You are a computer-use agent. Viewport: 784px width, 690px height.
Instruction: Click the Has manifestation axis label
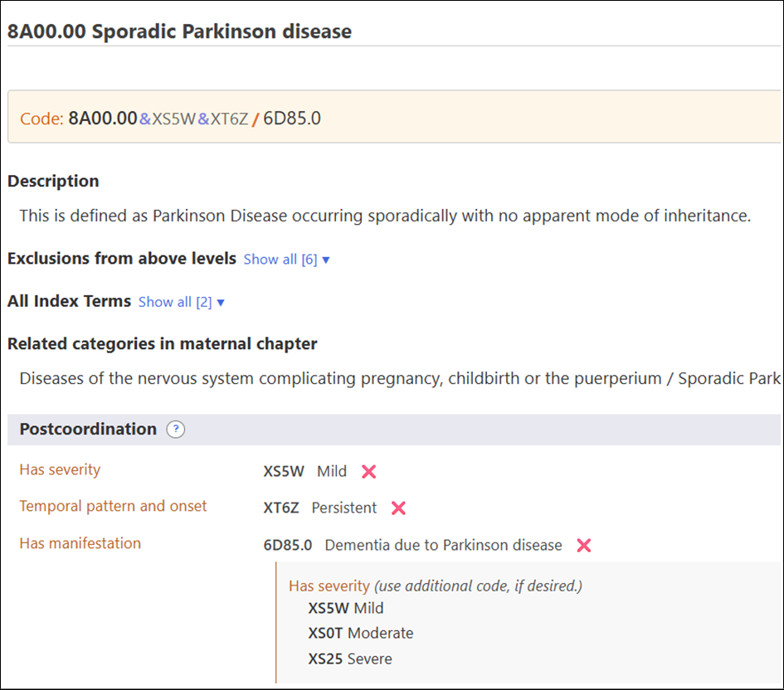point(79,543)
